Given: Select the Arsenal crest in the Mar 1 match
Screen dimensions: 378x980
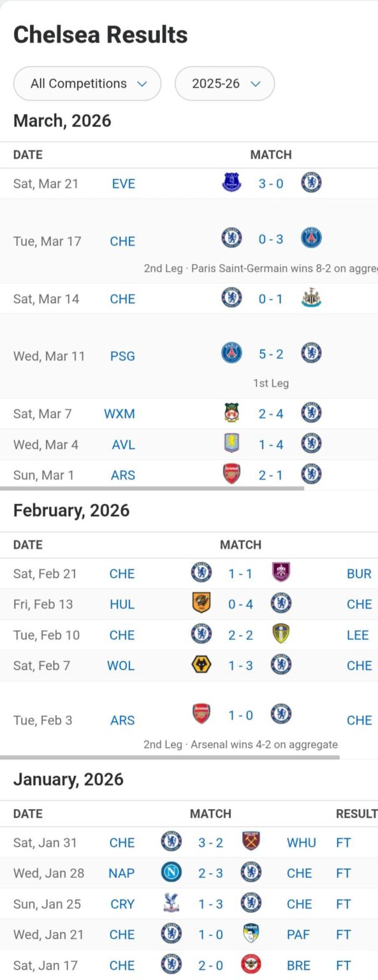Looking at the screenshot, I should point(231,475).
